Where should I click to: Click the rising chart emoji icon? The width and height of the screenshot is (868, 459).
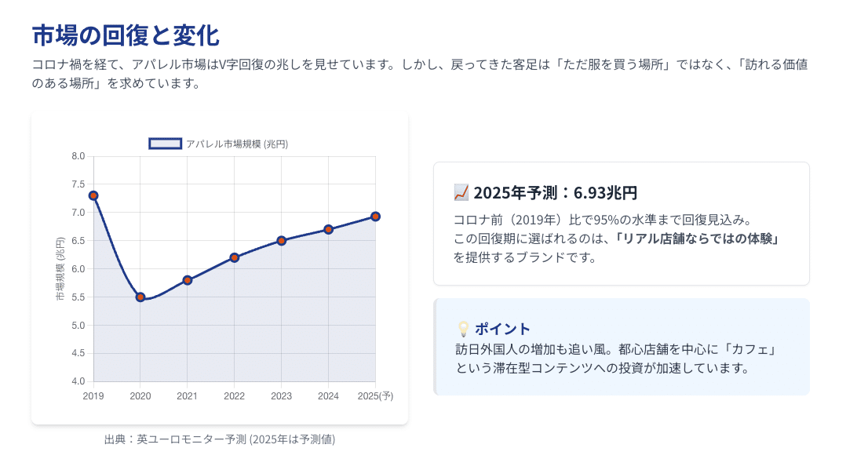point(461,193)
